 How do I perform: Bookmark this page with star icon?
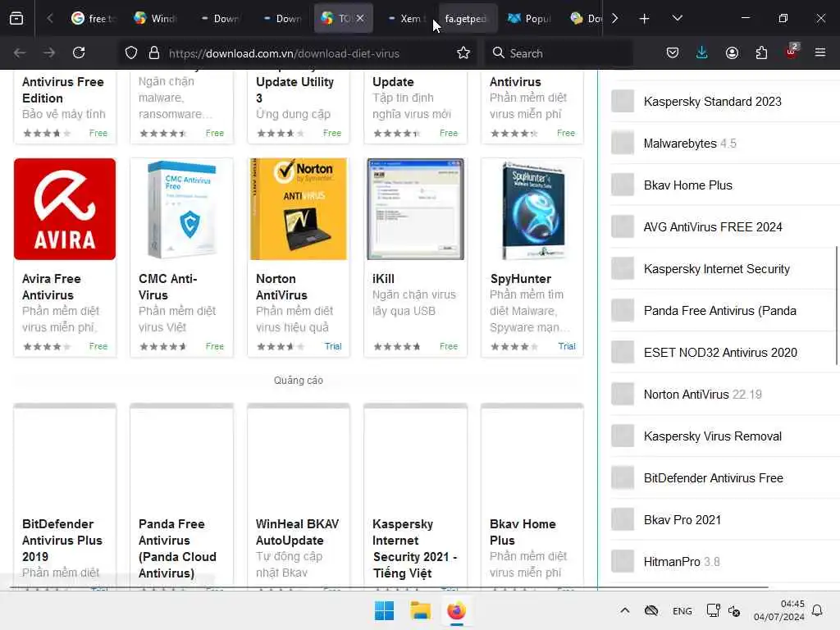(x=463, y=52)
